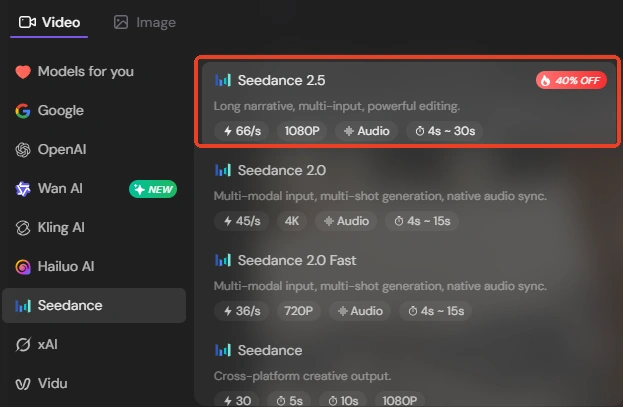
Task: Click the xAI logo icon
Action: pos(23,345)
